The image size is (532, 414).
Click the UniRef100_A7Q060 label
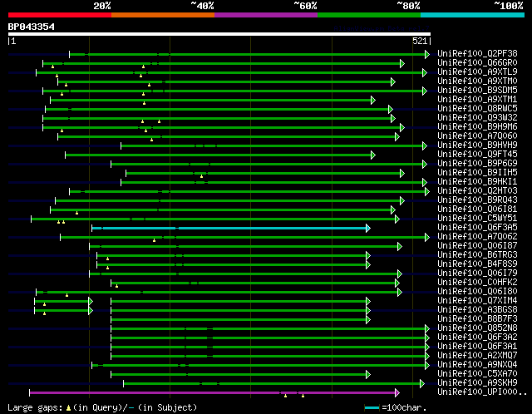tap(477, 136)
